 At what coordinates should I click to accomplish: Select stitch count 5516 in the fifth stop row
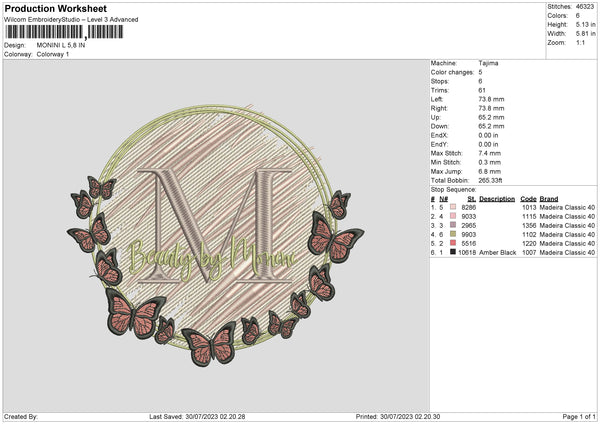pyautogui.click(x=469, y=243)
